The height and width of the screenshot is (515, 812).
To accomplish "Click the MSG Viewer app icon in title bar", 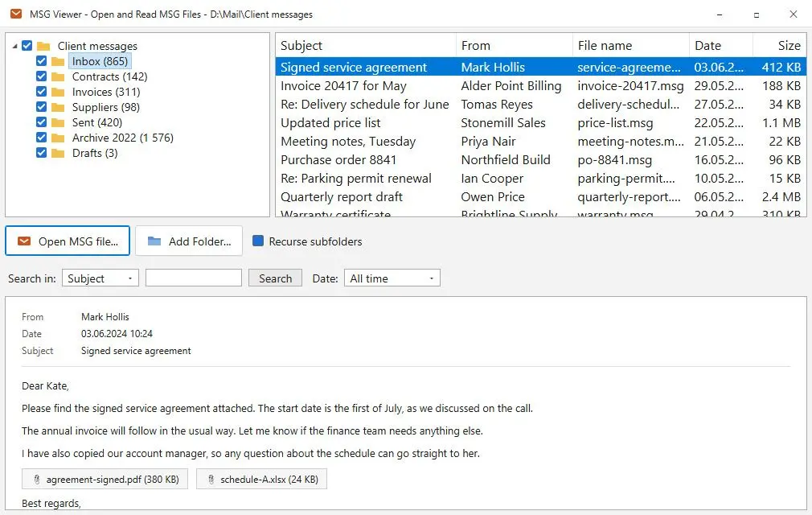I will tap(16, 14).
